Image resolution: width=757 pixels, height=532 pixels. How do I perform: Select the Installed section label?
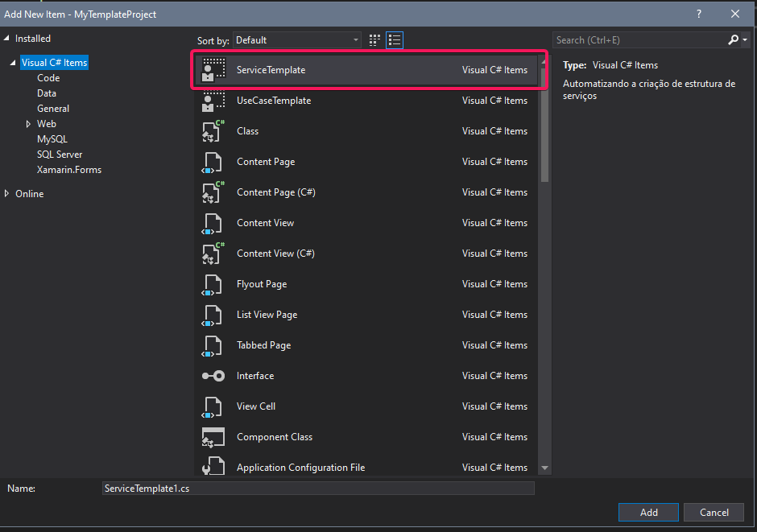33,38
